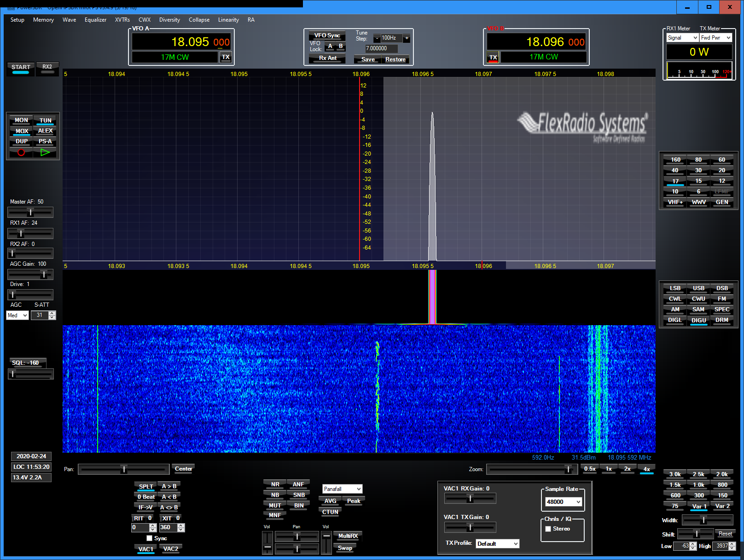Image resolution: width=744 pixels, height=560 pixels.
Task: Click the Swap button
Action: 345,548
